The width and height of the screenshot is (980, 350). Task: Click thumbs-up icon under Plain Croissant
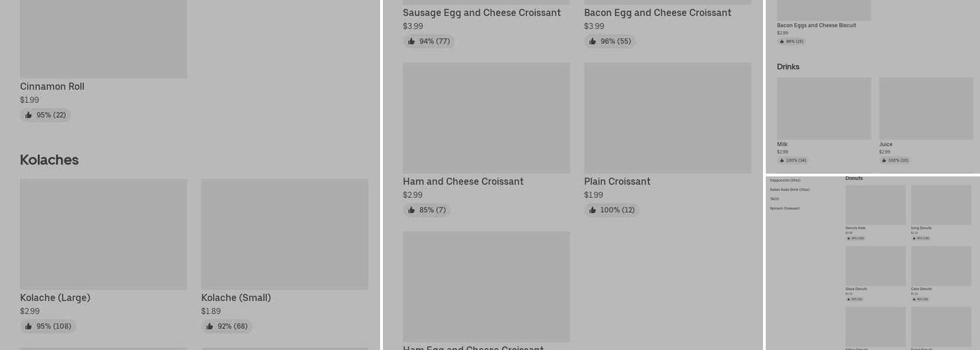(x=593, y=211)
